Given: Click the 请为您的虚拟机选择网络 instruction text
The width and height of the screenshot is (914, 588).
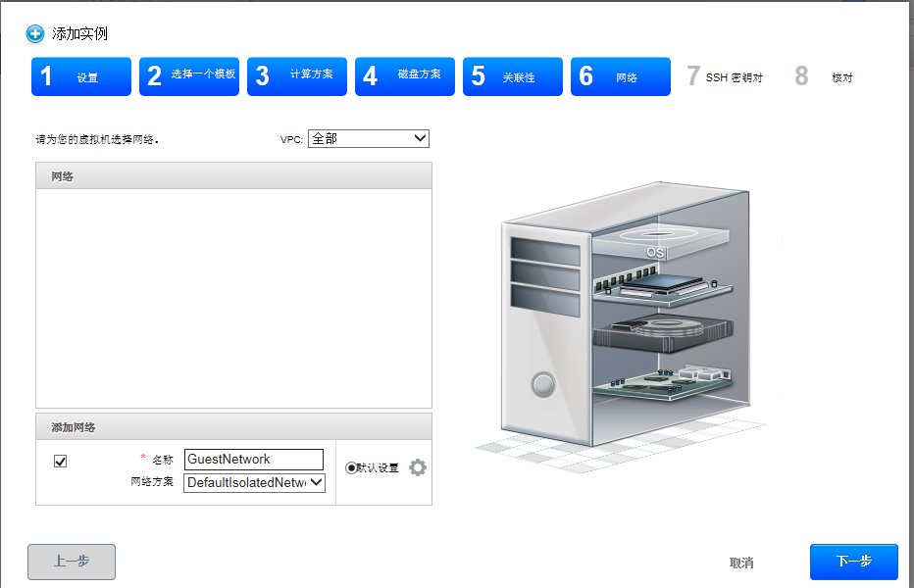Looking at the screenshot, I should [x=97, y=139].
